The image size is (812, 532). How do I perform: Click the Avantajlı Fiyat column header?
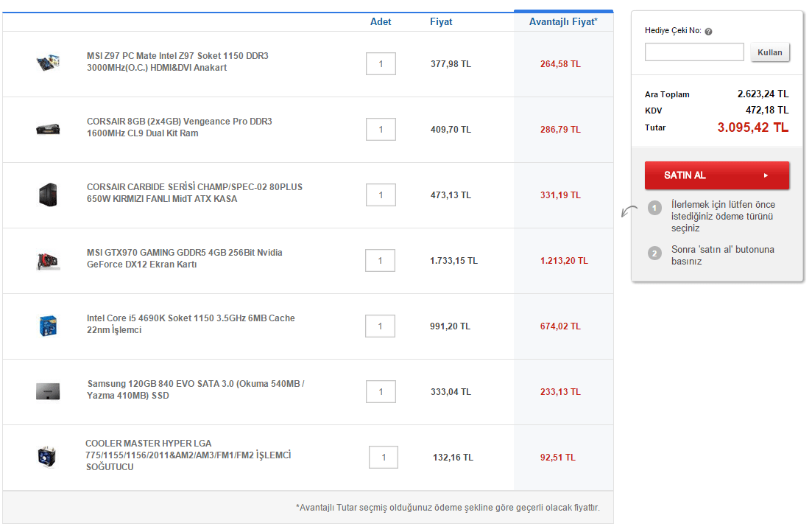[x=563, y=22]
